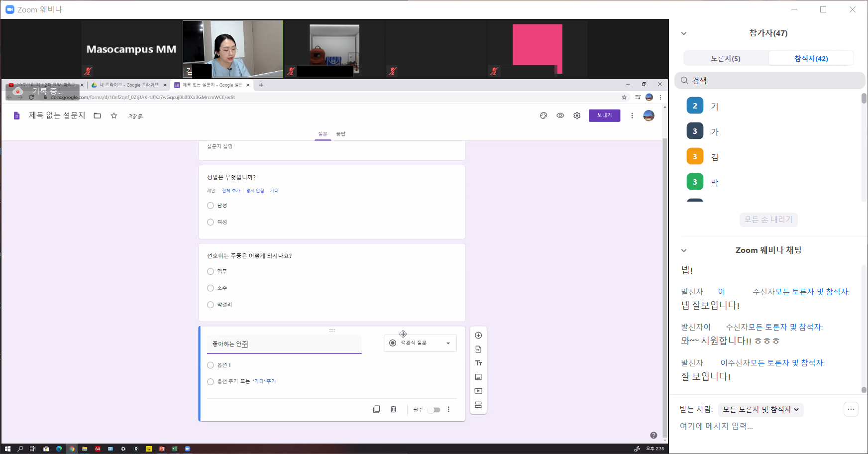Open the chat recipient dropdown
The height and width of the screenshot is (454, 868).
pyautogui.click(x=760, y=410)
